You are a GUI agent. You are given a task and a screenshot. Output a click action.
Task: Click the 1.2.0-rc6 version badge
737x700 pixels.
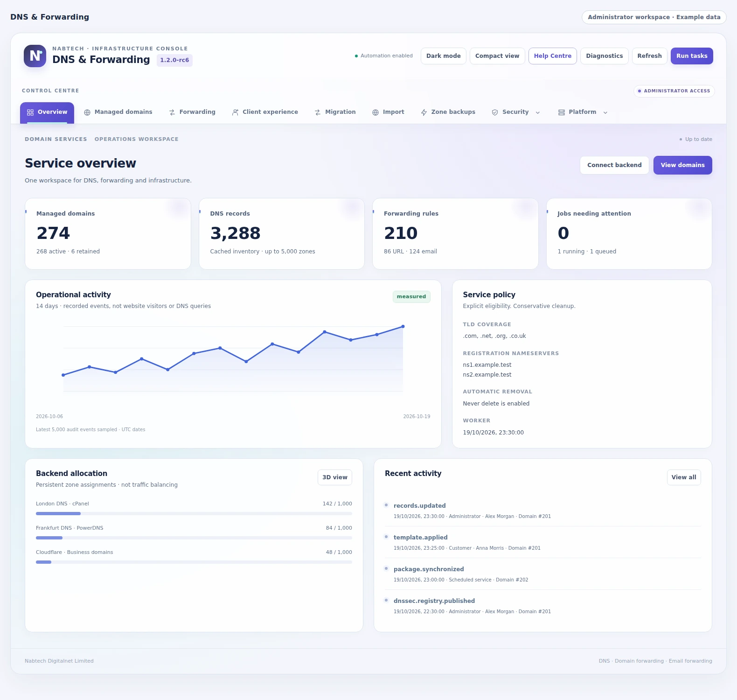click(174, 60)
